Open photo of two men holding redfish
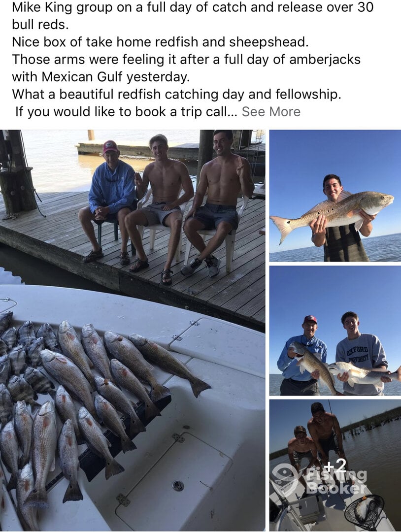Viewport: 401px width, 532px height. point(335,331)
